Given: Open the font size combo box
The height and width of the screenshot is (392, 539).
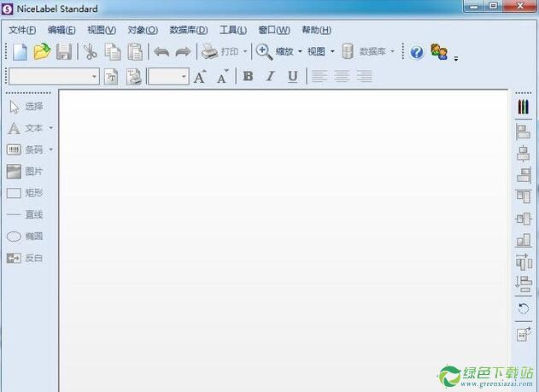Looking at the screenshot, I should point(168,76).
